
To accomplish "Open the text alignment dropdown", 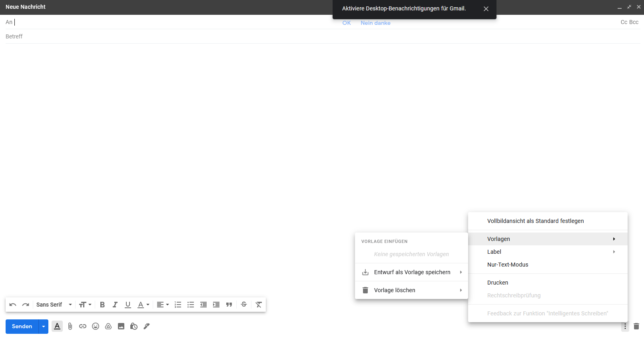I will point(163,305).
